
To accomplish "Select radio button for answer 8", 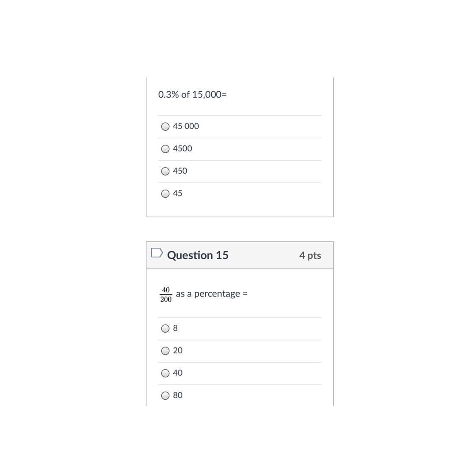I will (x=165, y=328).
